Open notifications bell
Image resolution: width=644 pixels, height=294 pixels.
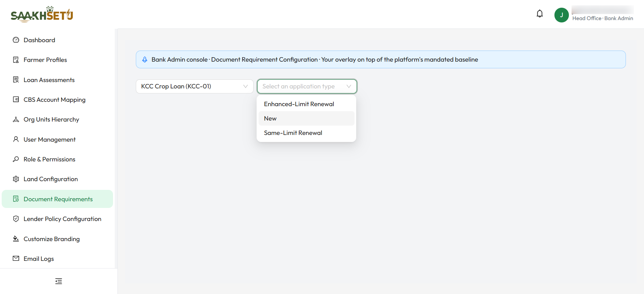540,14
